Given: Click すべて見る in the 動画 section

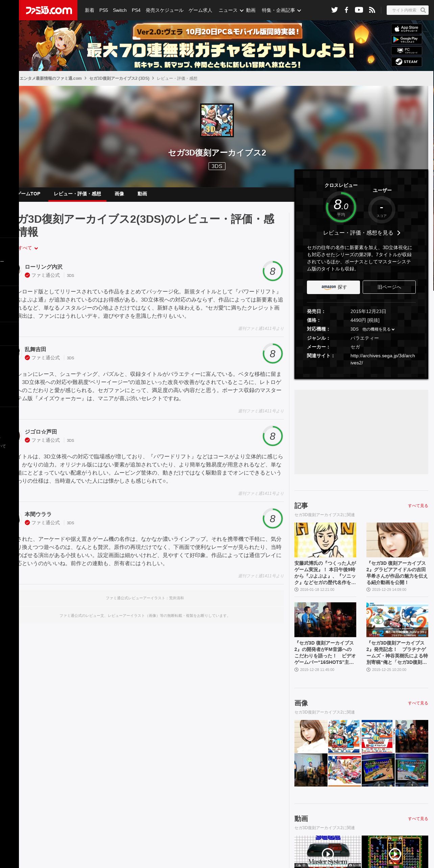Looking at the screenshot, I should click(x=418, y=819).
